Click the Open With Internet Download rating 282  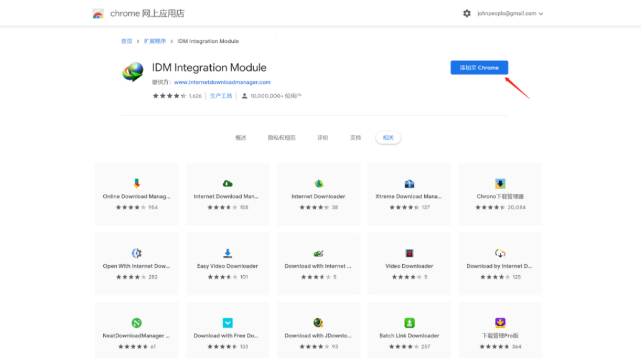tap(153, 277)
